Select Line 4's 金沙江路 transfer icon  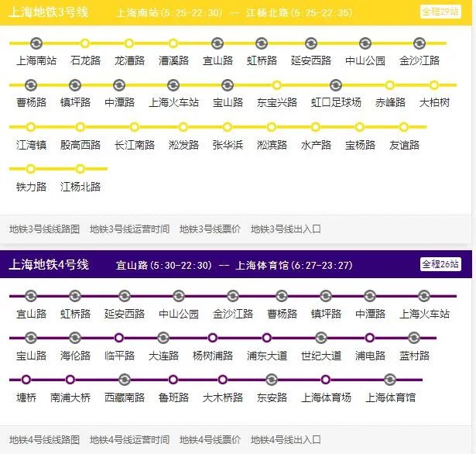(232, 296)
